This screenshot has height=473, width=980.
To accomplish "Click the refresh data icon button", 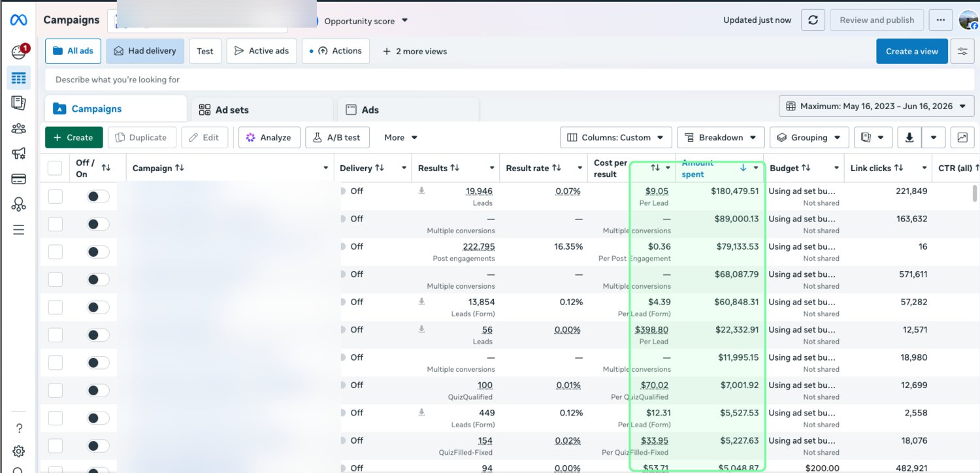I will click(x=813, y=20).
